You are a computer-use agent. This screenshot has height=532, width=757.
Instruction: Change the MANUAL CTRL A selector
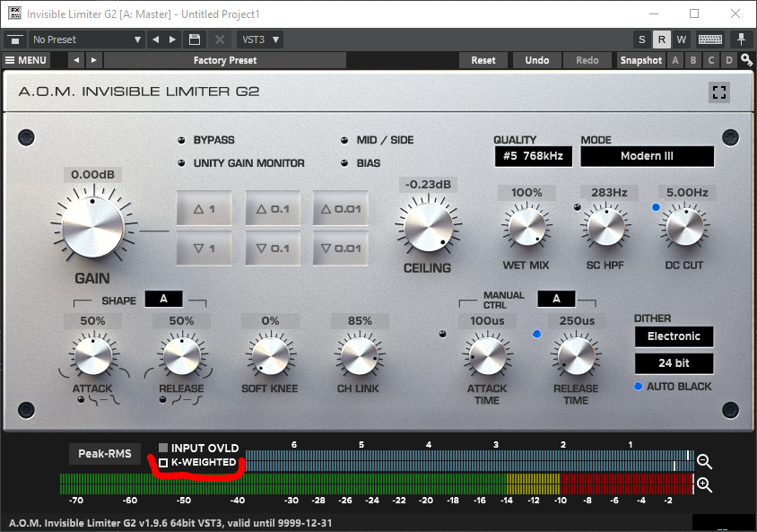pyautogui.click(x=556, y=299)
